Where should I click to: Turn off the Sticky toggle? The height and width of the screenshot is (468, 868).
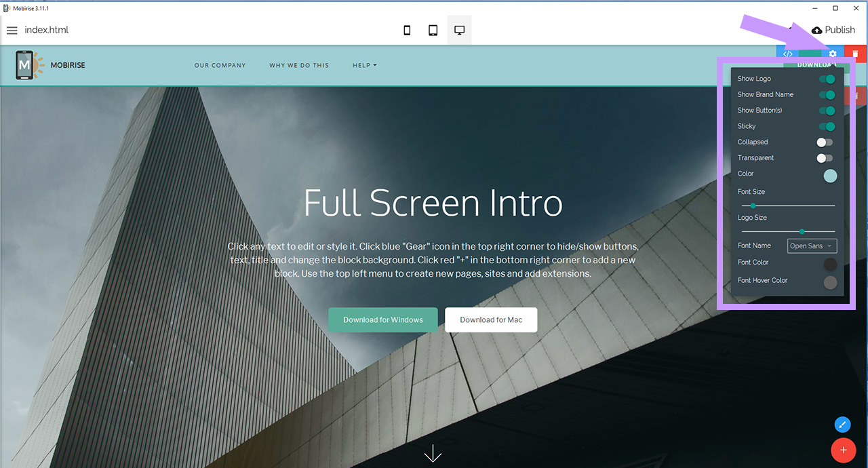click(x=827, y=126)
